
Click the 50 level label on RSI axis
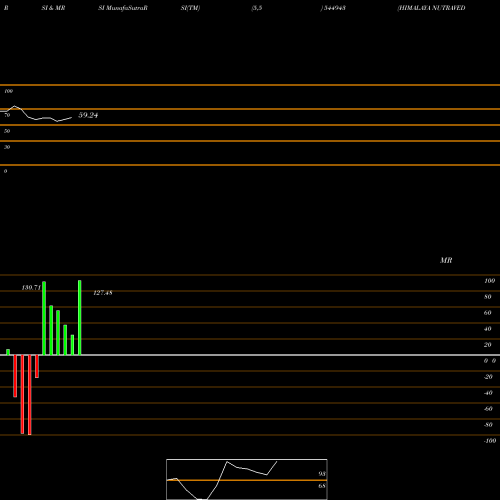7,131
